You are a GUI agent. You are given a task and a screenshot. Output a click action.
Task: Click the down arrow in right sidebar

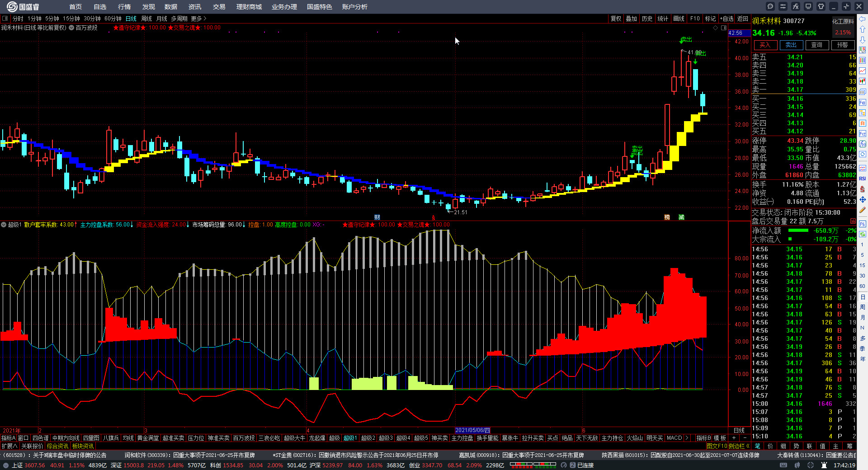863,39
